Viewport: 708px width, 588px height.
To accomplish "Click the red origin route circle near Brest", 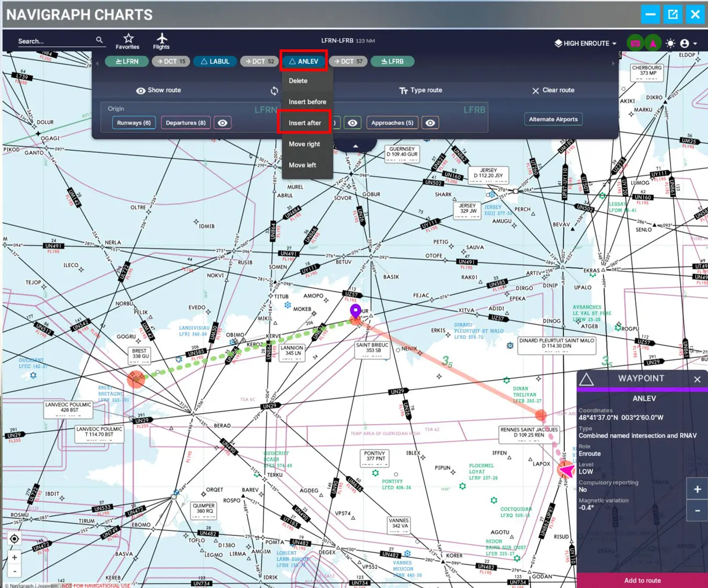I will pos(136,379).
